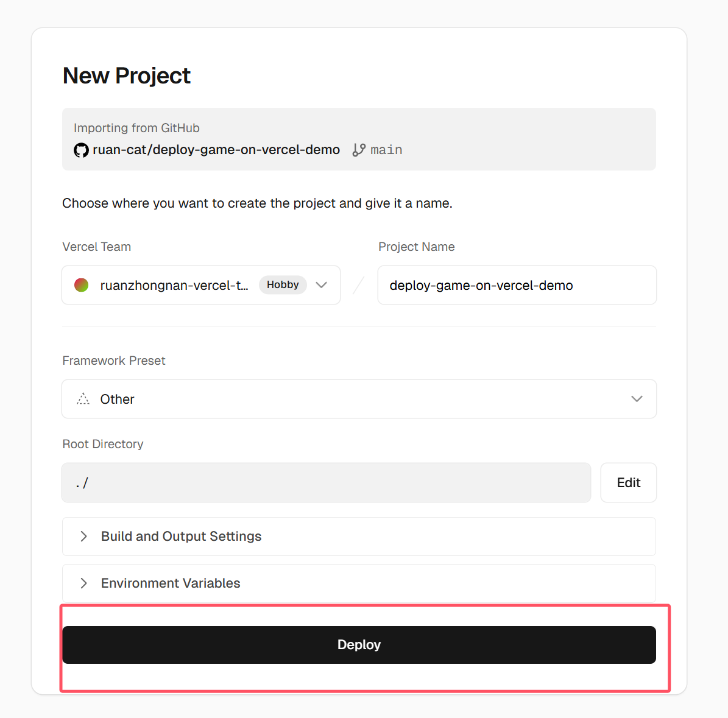This screenshot has height=718, width=728.
Task: Expand the Environment Variables chevron
Action: coord(83,583)
